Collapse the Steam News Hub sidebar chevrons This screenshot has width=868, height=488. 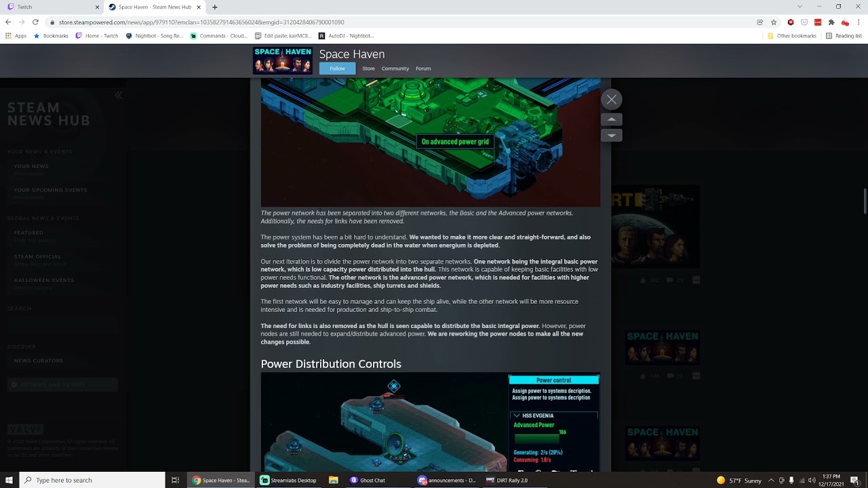click(x=119, y=96)
